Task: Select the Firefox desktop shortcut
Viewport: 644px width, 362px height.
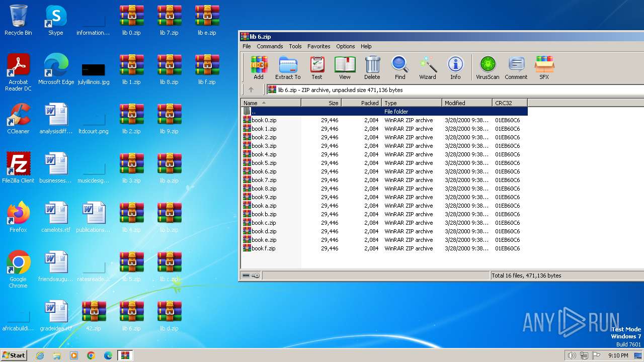Action: click(18, 217)
